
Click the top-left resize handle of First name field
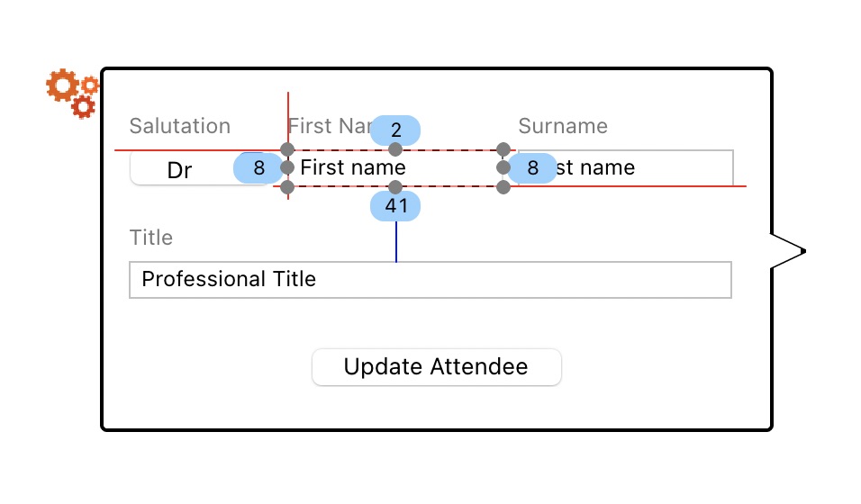[x=287, y=148]
